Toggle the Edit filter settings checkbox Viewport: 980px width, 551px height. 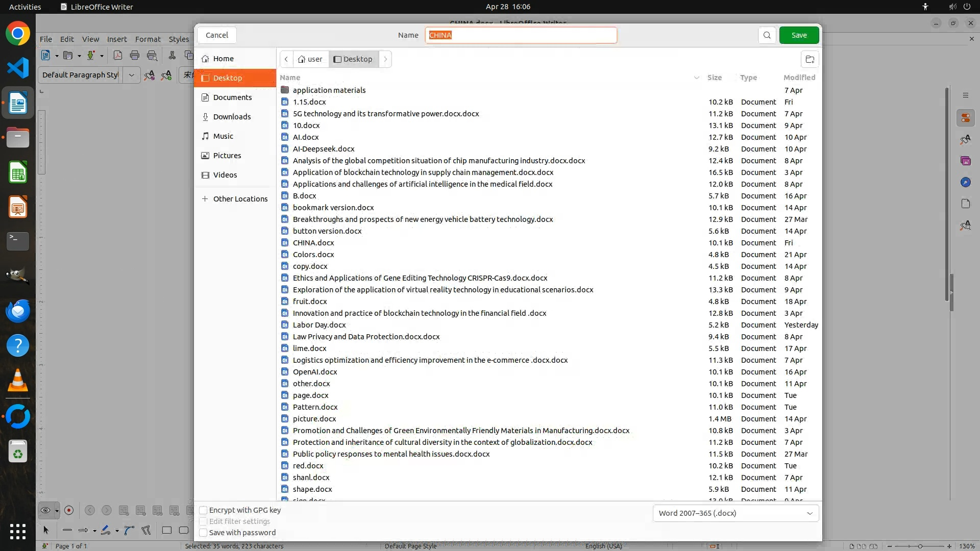[x=203, y=521]
